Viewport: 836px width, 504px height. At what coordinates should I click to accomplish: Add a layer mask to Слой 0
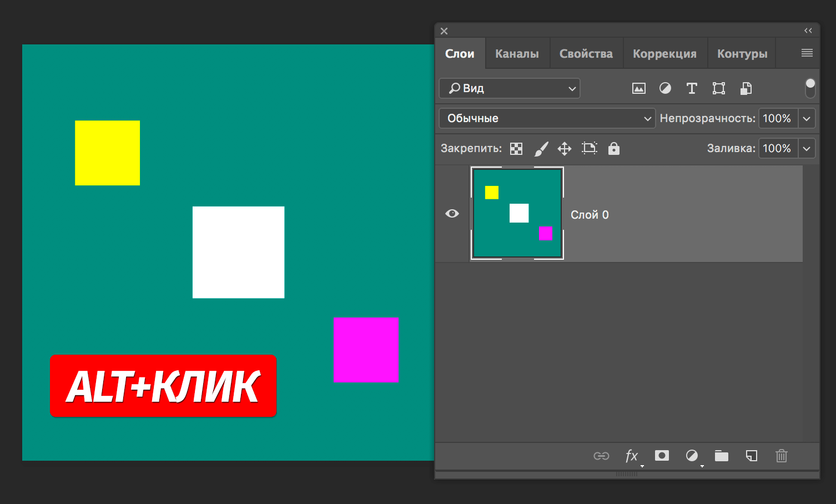(x=662, y=456)
